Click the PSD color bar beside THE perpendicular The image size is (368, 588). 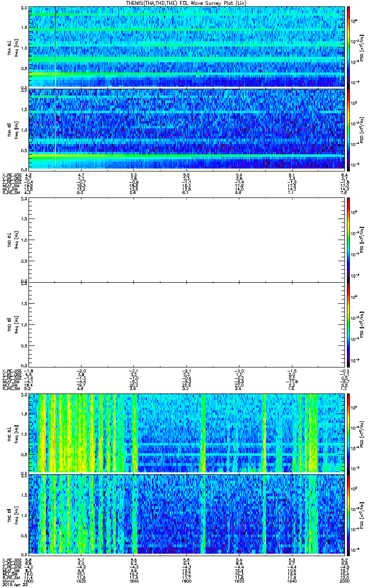(x=349, y=433)
